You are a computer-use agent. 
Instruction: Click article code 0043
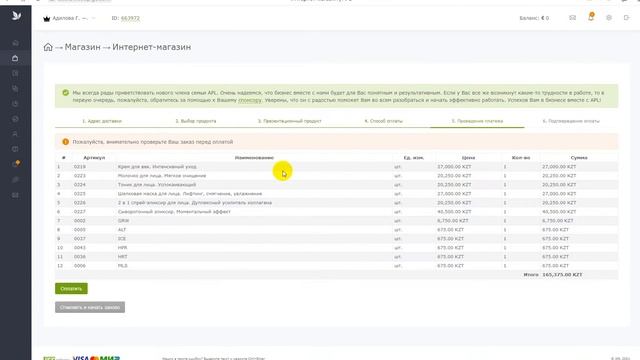pyautogui.click(x=80, y=248)
